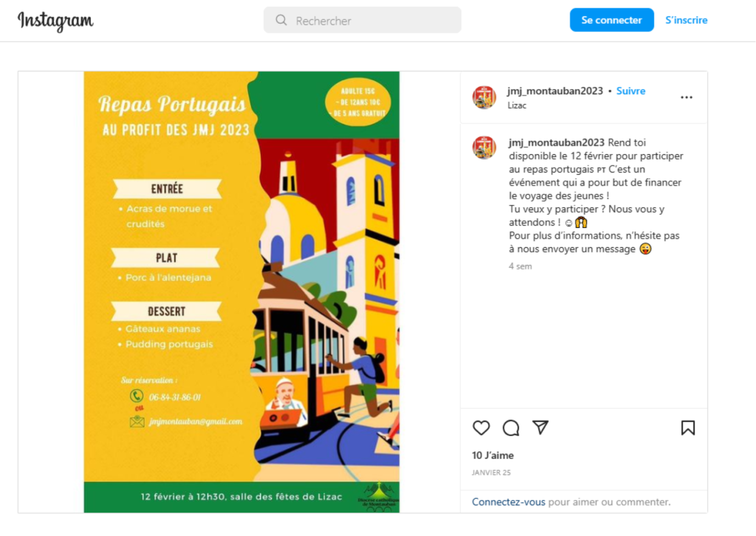Click the Rechercher search field
756x536 pixels.
363,20
